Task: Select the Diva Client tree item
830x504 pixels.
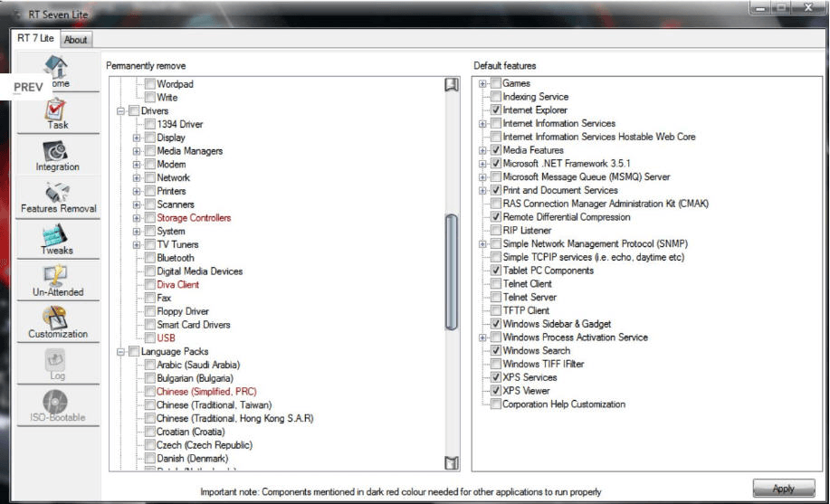Action: [x=177, y=285]
